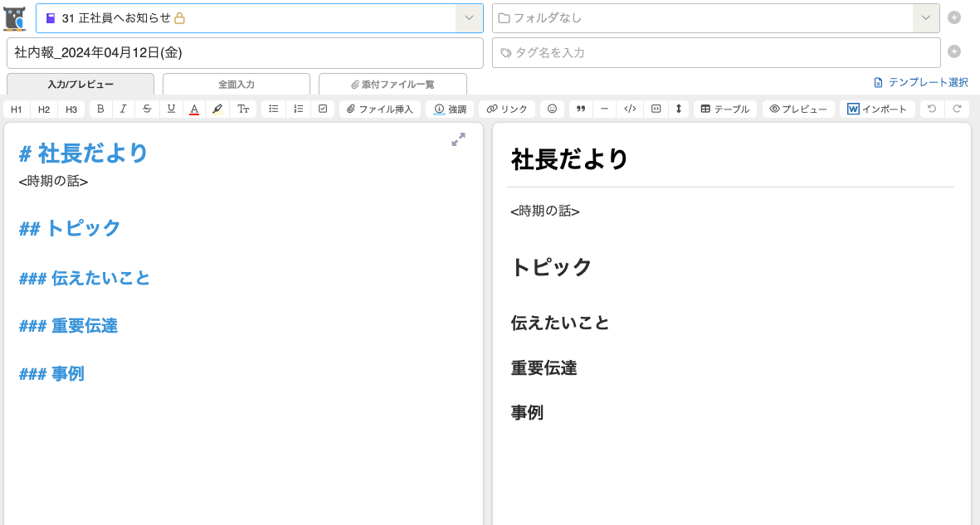The image size is (980, 525).
Task: Insert a horizontal rule
Action: tap(604, 109)
